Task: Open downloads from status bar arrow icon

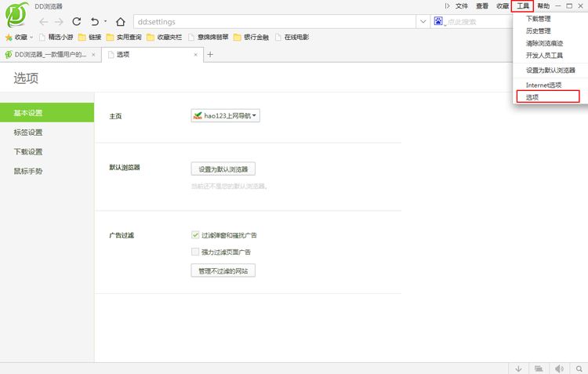Action: pos(518,369)
